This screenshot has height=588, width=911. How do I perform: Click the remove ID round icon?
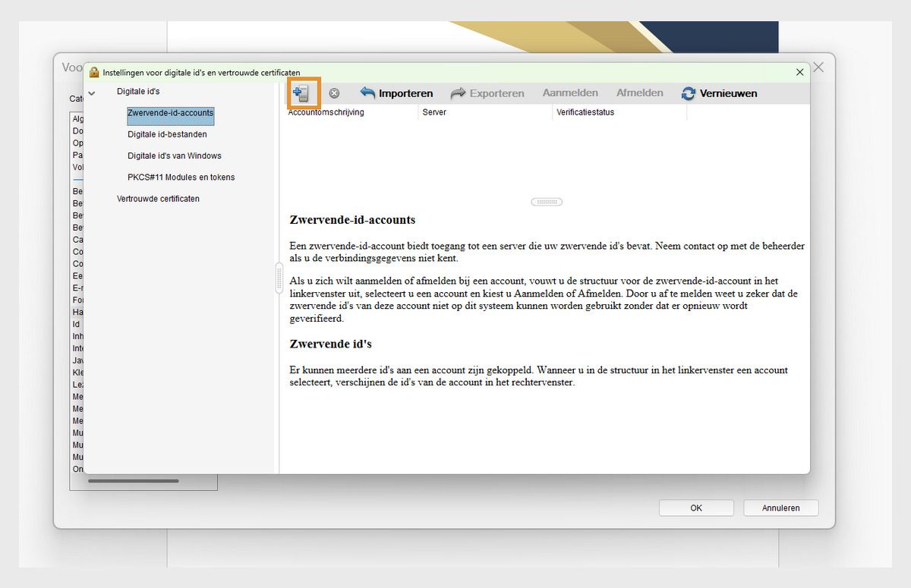click(334, 93)
